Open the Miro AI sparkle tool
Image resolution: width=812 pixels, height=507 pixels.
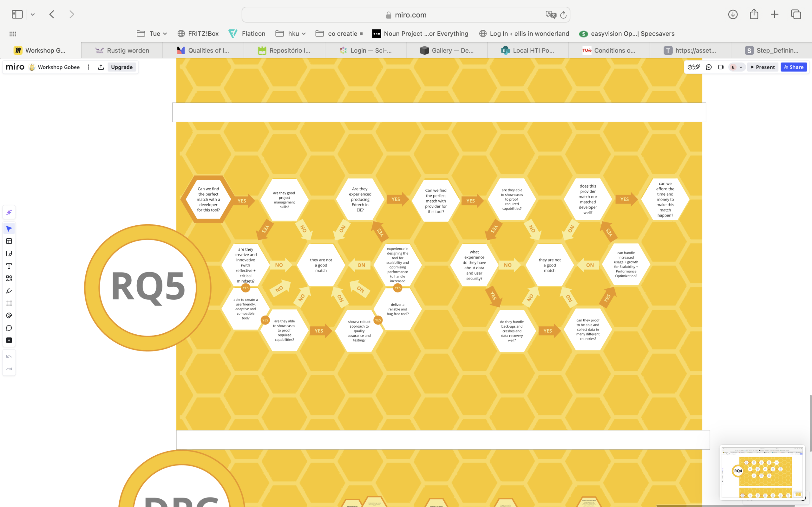(9, 212)
